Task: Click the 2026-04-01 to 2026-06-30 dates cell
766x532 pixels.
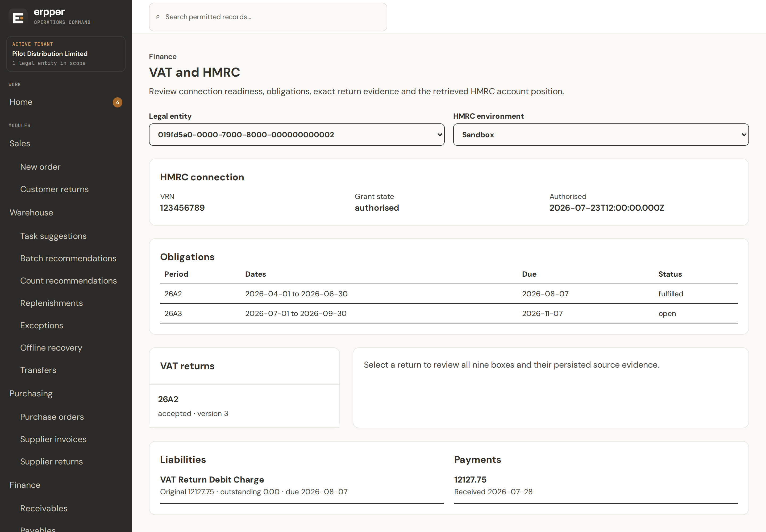Action: (296, 294)
